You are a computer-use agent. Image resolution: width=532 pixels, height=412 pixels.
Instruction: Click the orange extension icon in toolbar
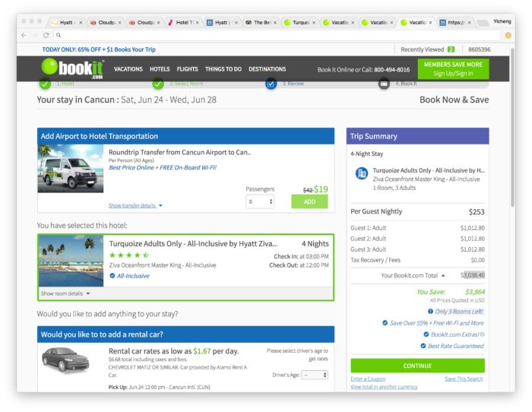pos(508,35)
